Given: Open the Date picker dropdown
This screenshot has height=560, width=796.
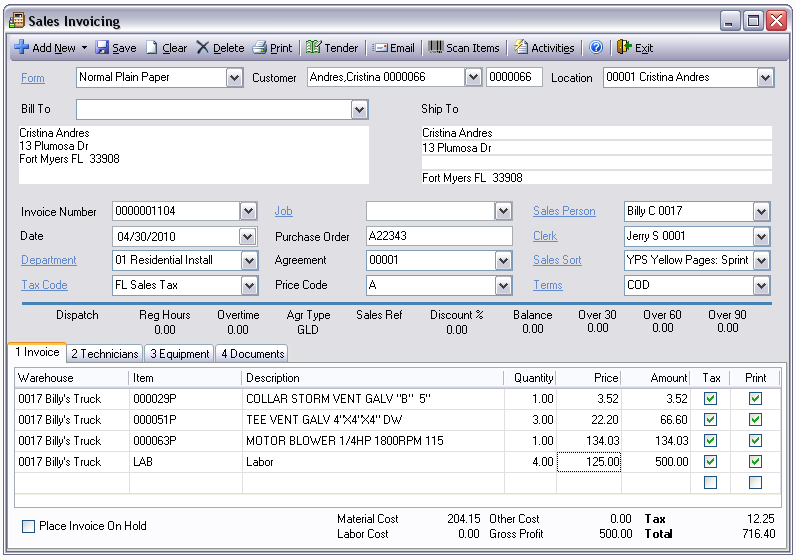Looking at the screenshot, I should 248,237.
